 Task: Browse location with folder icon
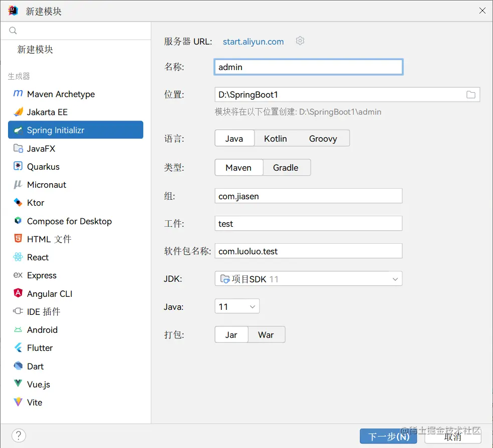(470, 95)
